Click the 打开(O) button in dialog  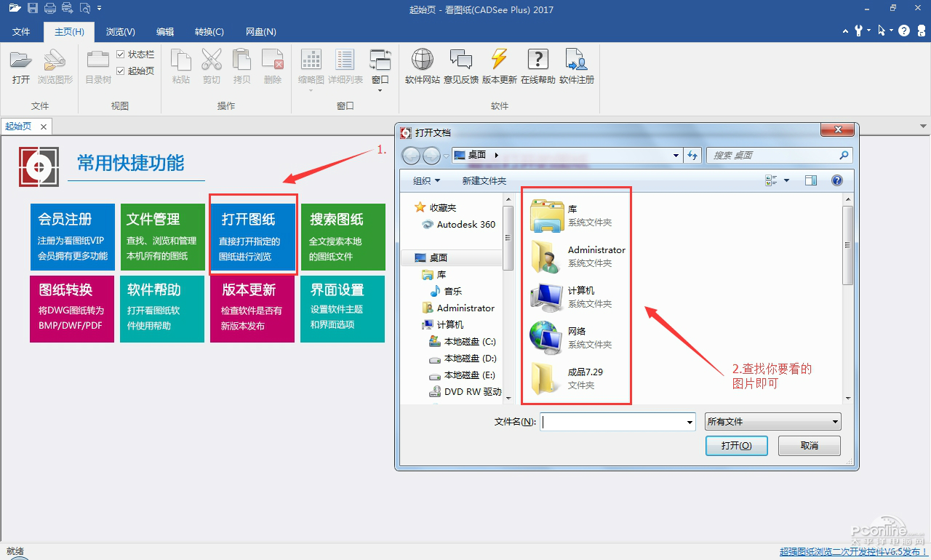coord(736,446)
